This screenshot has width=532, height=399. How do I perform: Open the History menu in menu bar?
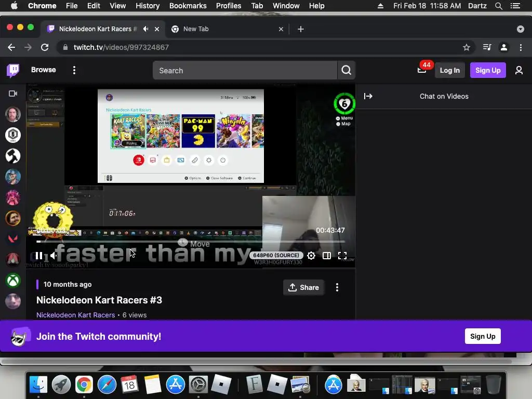pyautogui.click(x=147, y=6)
